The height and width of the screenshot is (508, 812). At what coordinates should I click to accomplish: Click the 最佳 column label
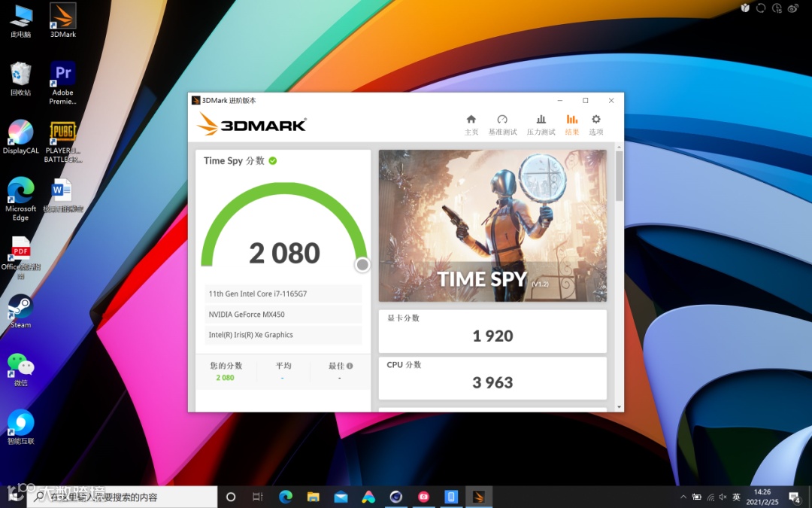[336, 366]
